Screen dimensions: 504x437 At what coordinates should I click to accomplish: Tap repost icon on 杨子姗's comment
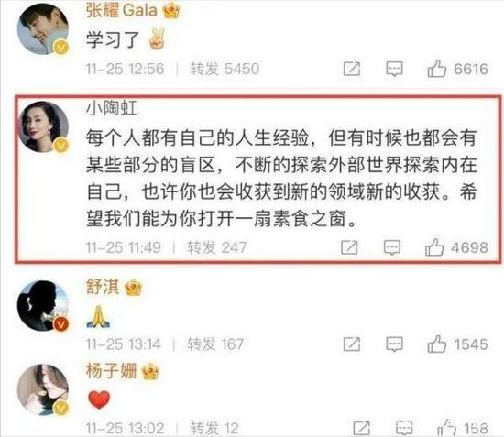click(x=362, y=429)
